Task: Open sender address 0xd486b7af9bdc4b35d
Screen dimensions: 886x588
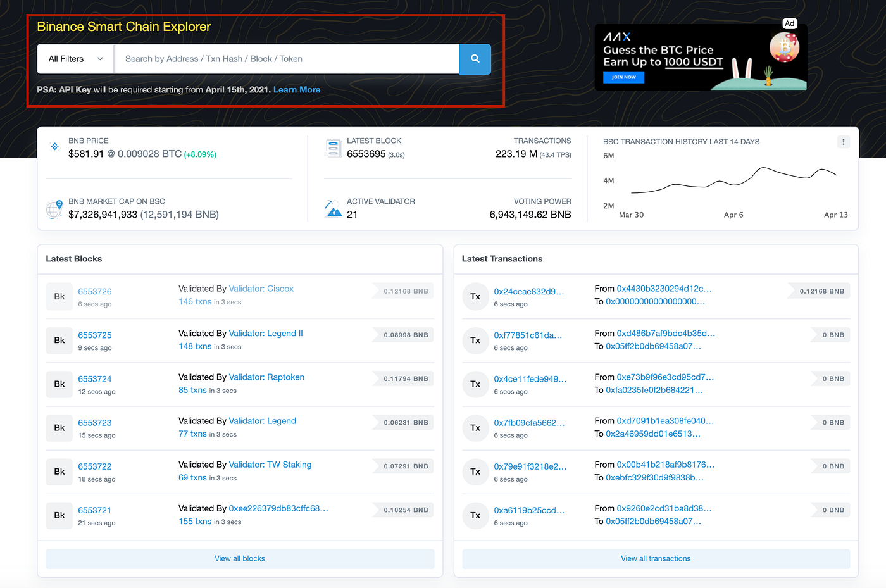Action: point(666,334)
